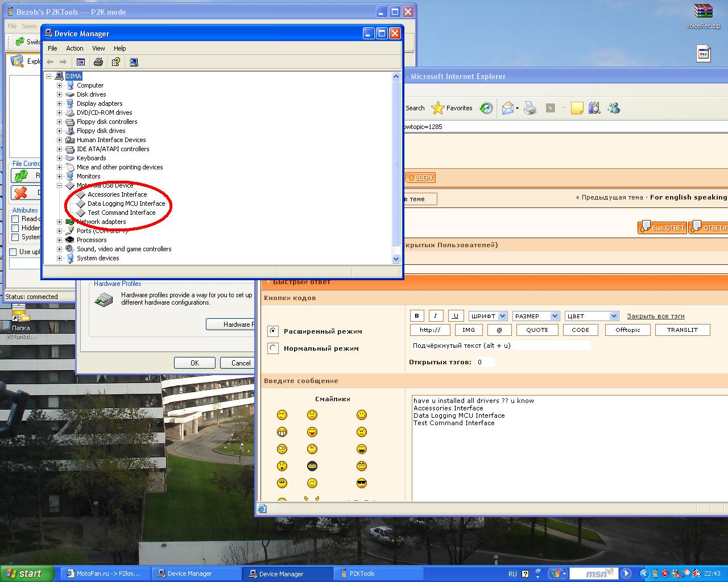Toggle the System attribute checkbox in P2KTools

point(15,237)
